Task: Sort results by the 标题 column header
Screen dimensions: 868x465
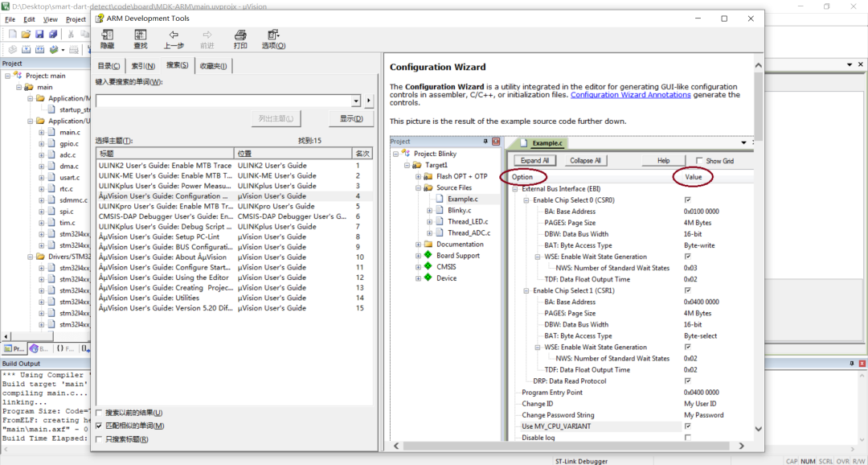Action: coord(165,153)
